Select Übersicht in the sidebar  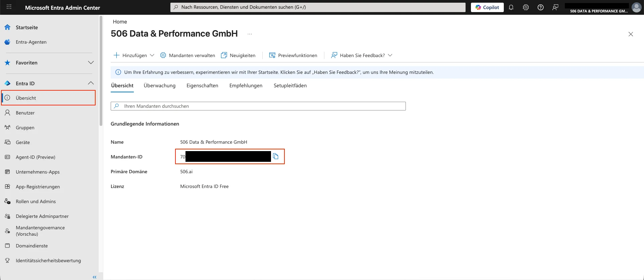[x=49, y=98]
